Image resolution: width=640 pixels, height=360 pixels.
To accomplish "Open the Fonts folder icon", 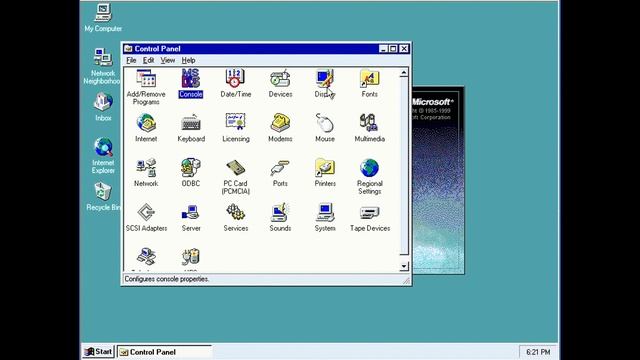I will tap(369, 83).
